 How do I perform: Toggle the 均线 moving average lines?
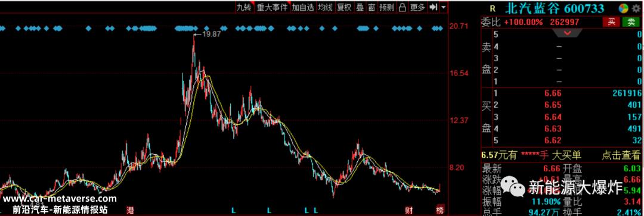click(325, 7)
